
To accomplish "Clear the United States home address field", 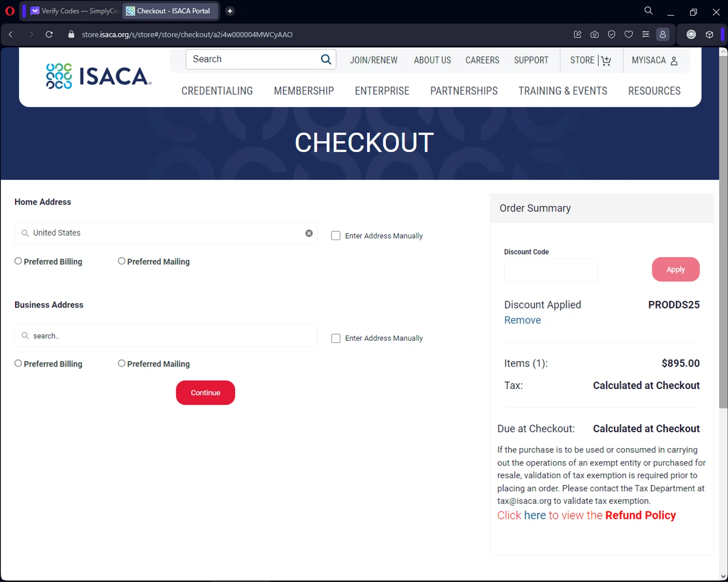I will 309,233.
